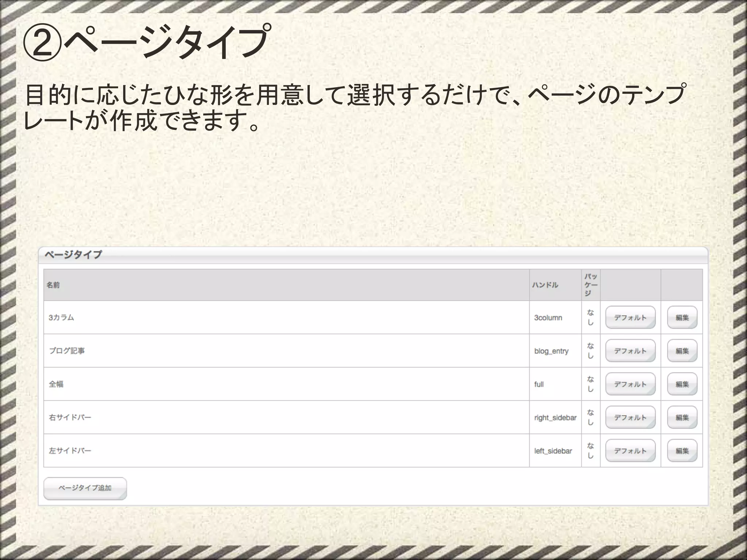Click デフォルト button for 左サイドバー row

pyautogui.click(x=630, y=451)
